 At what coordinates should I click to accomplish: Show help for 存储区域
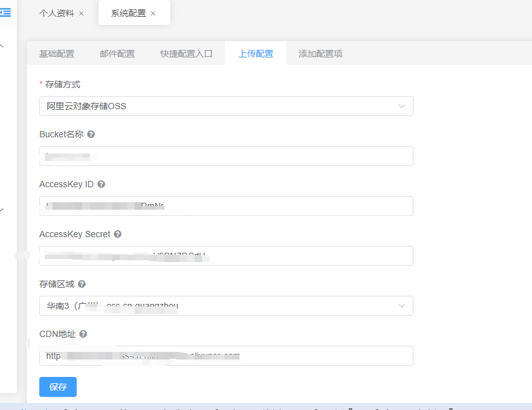pos(82,284)
